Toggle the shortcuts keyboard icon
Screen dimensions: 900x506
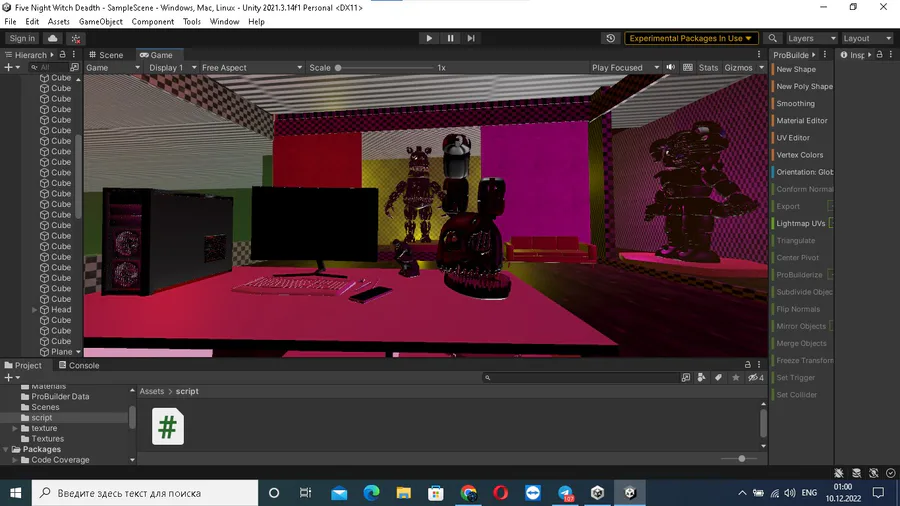[x=688, y=67]
